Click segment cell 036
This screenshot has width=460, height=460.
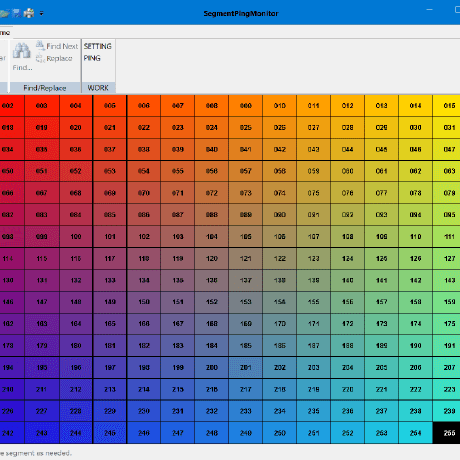click(76, 149)
